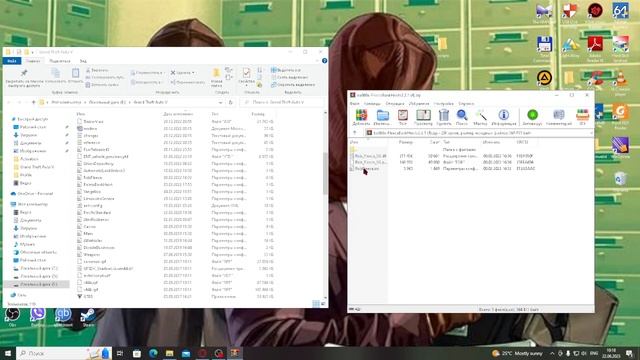Go up one level in WinRAR
The height and width of the screenshot is (360, 640).
(x=355, y=133)
